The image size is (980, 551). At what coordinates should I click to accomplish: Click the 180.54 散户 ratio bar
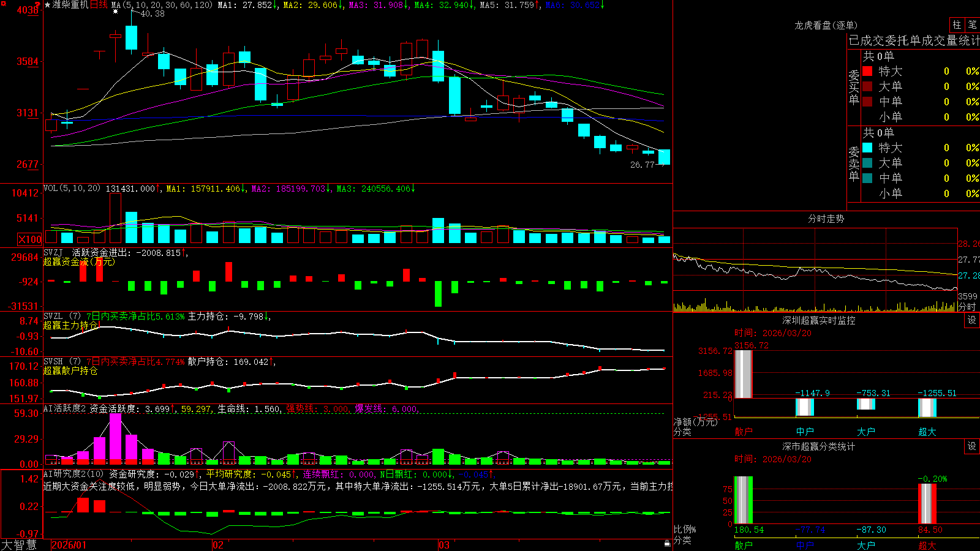click(x=744, y=500)
